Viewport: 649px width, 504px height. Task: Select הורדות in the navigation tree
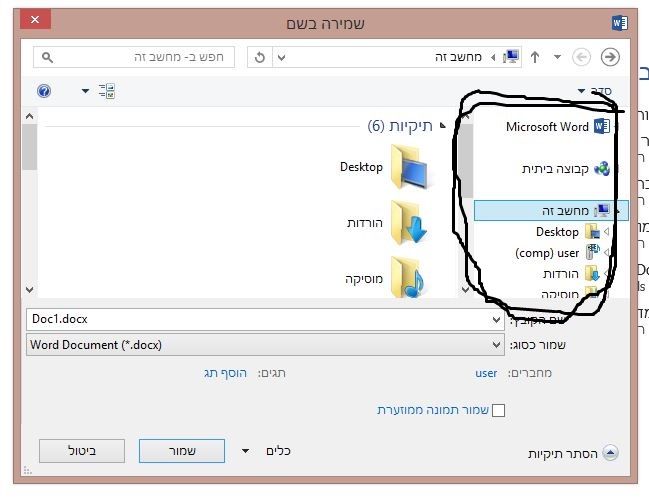571,274
